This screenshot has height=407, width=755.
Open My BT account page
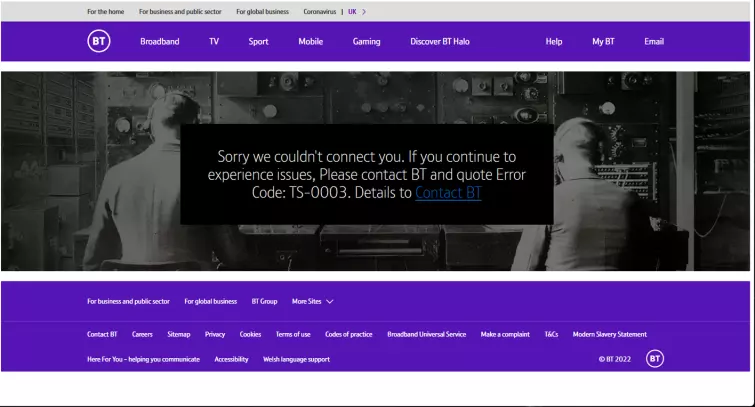click(603, 41)
